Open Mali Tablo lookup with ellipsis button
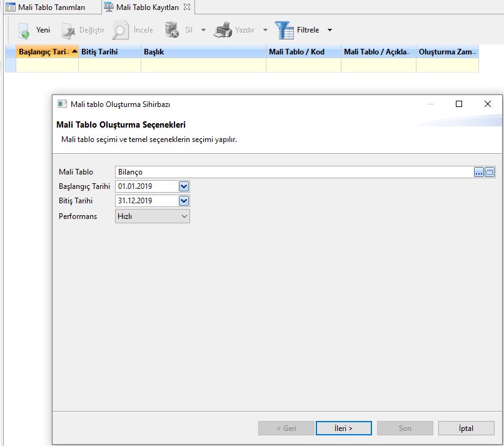This screenshot has width=504, height=446. tap(479, 172)
